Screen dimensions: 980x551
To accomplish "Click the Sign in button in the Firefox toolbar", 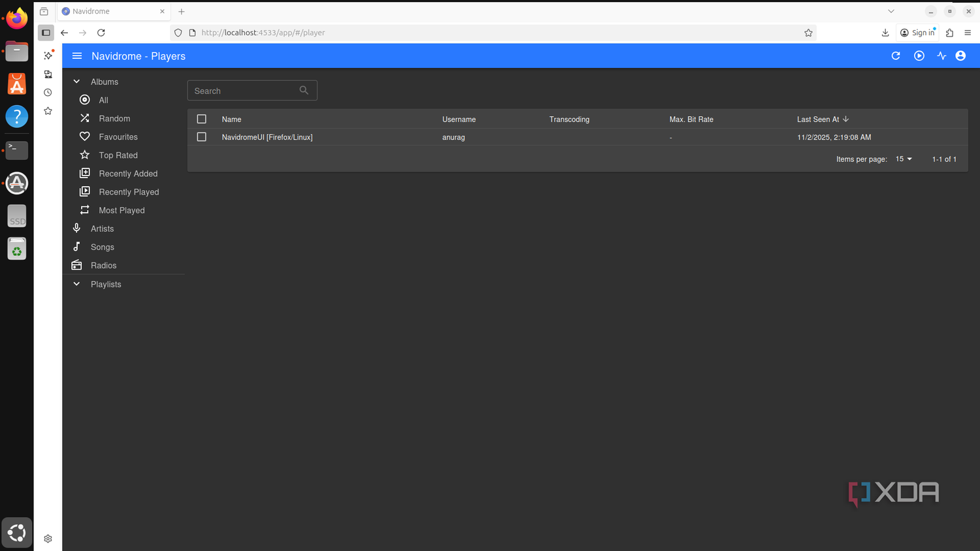I will point(917,33).
